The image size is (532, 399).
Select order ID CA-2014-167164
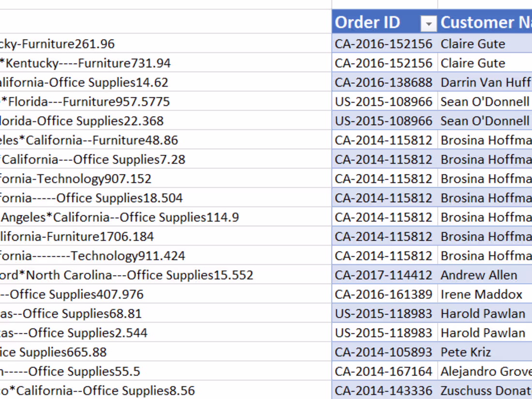click(x=384, y=371)
